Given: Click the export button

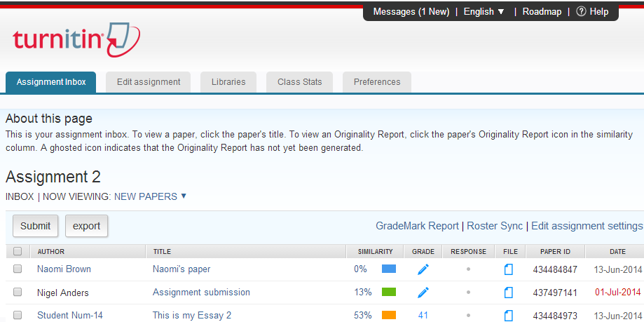Looking at the screenshot, I should (x=87, y=226).
